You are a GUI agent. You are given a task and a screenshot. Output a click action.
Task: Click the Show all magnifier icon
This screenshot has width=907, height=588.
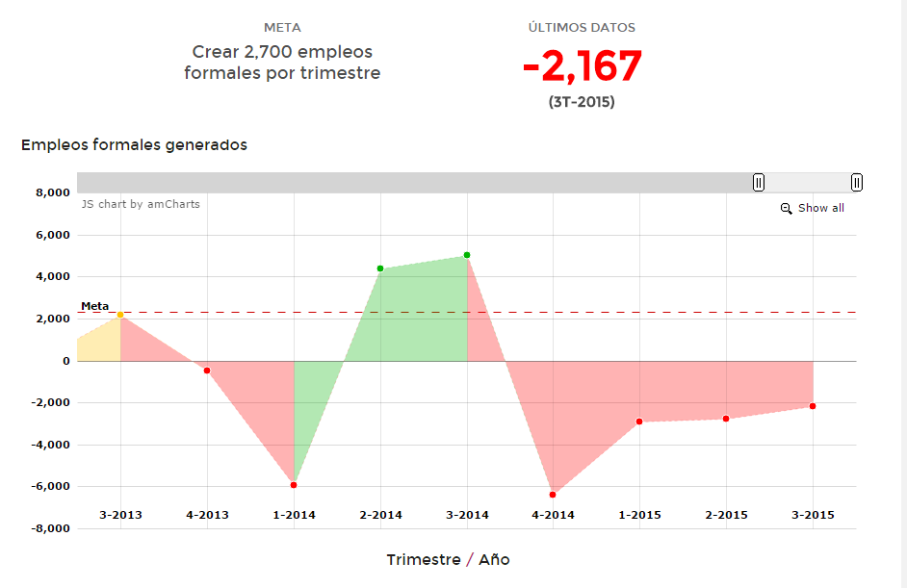pyautogui.click(x=786, y=208)
